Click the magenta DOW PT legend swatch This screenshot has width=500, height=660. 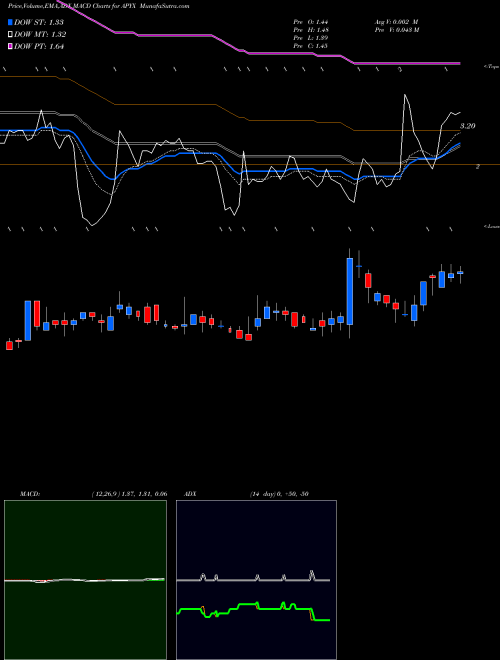pos(11,46)
